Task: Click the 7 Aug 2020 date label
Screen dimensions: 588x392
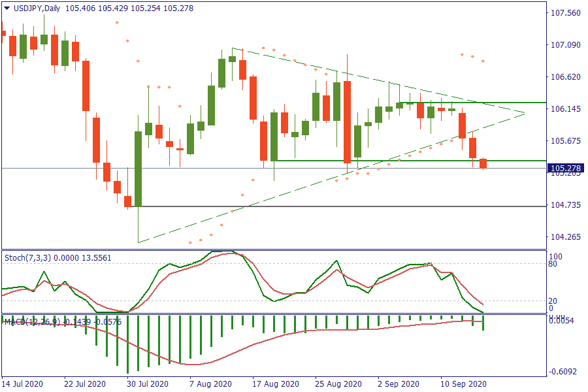Action: coord(211,384)
